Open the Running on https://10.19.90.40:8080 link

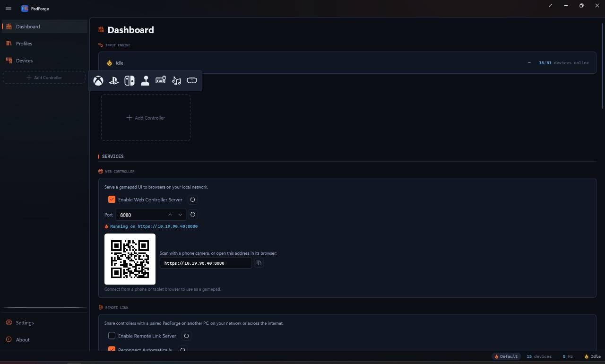coord(154,226)
